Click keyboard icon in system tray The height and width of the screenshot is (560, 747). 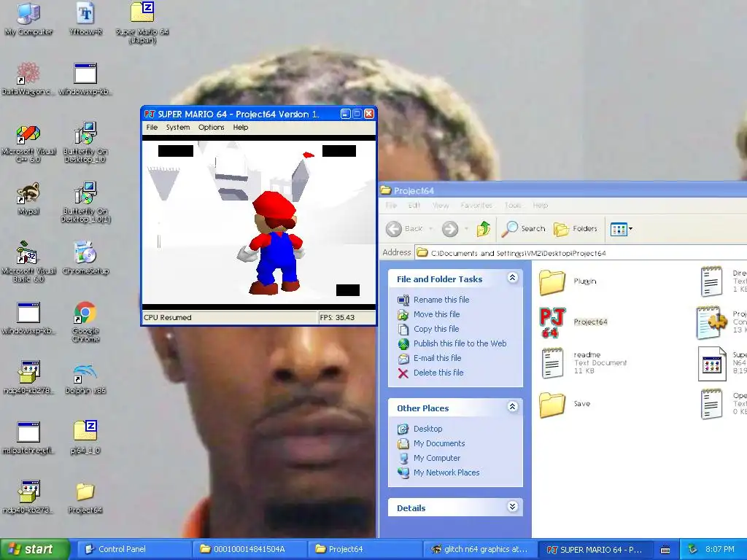[665, 550]
